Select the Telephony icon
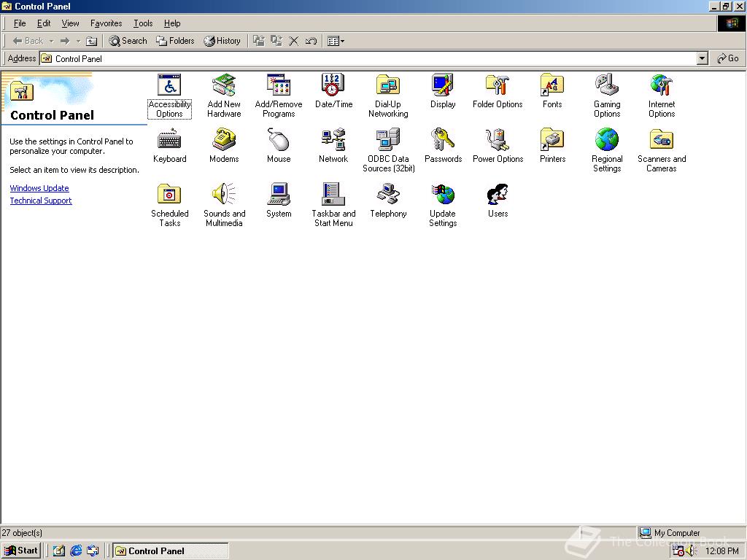Screen dimensions: 747x560 click(388, 194)
